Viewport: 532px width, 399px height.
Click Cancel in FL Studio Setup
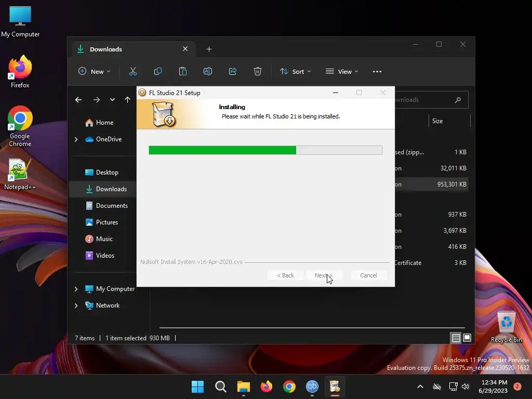click(368, 275)
